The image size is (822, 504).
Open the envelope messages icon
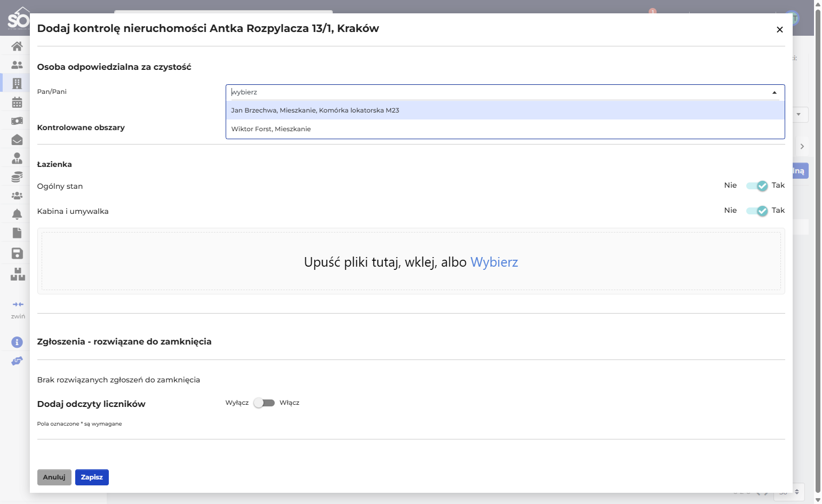17,140
